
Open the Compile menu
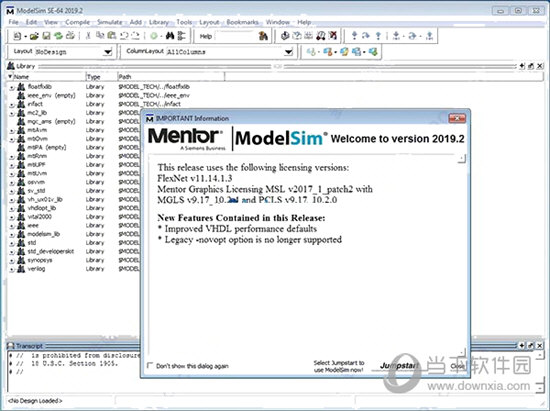point(78,22)
